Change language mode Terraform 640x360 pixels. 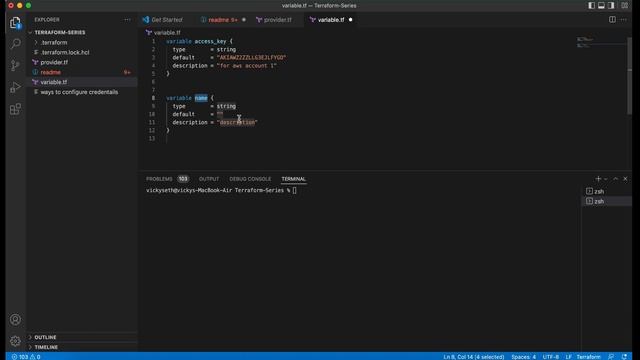[588, 357]
